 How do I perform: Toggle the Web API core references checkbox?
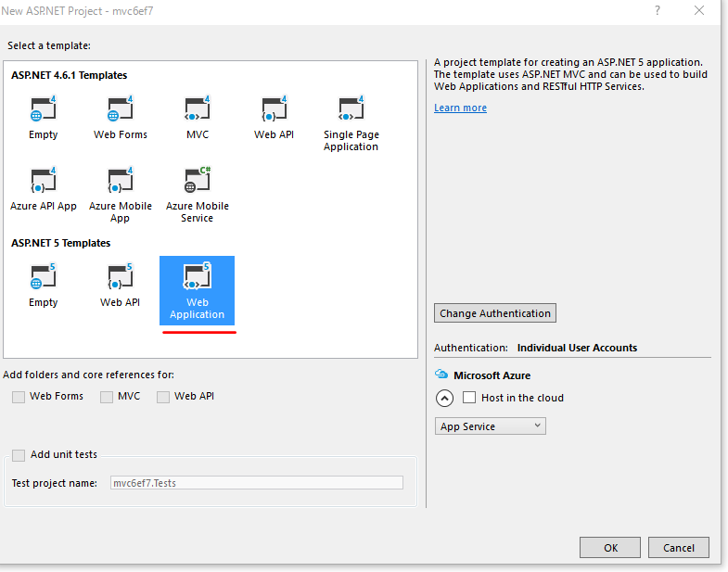(x=163, y=397)
